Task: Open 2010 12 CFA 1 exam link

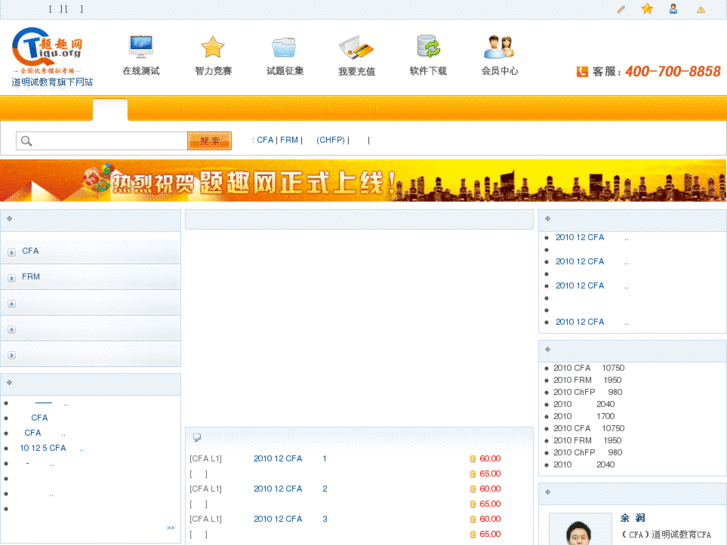Action: coord(290,459)
